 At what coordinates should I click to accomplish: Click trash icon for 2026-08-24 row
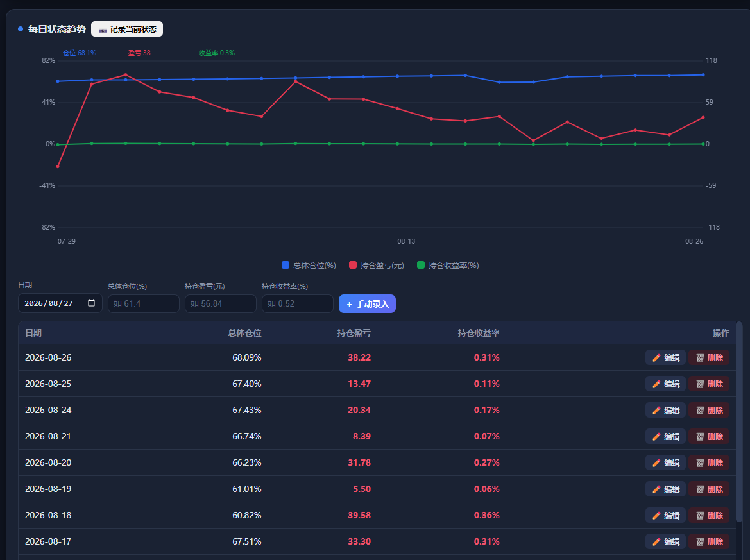pos(700,411)
